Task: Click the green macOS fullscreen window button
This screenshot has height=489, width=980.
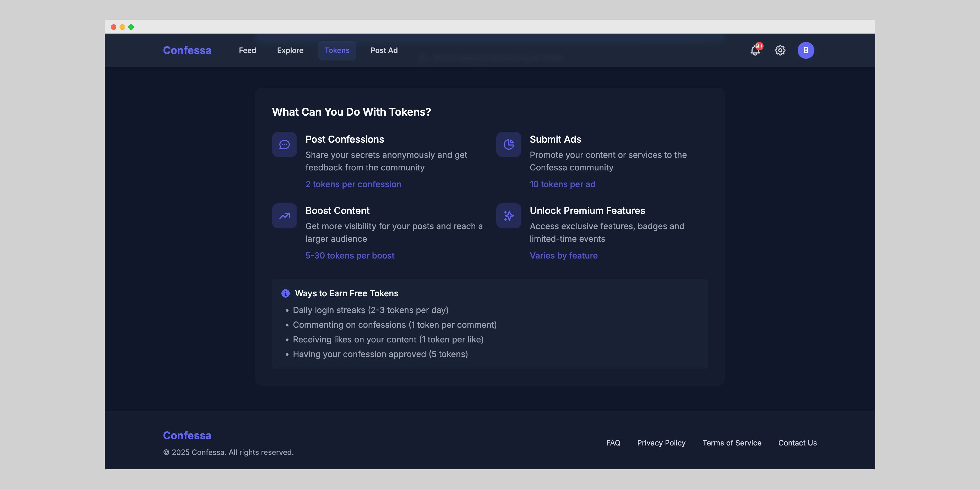Action: point(131,27)
